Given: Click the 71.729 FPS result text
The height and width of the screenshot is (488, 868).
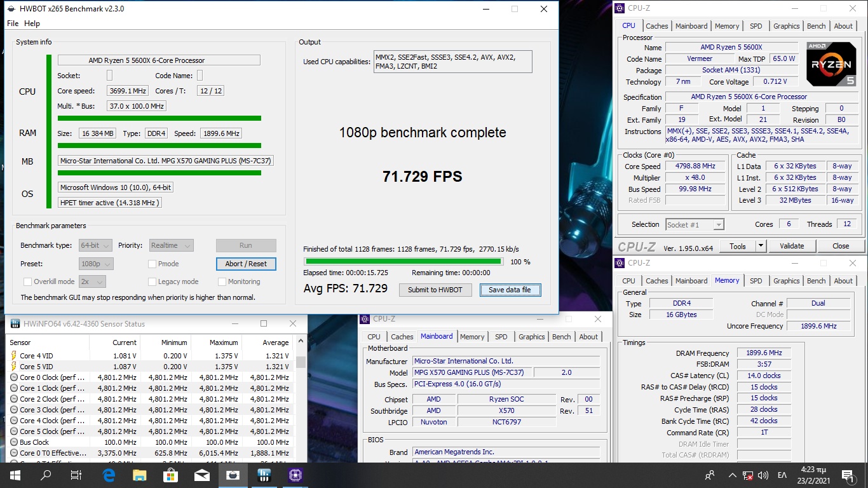Looking at the screenshot, I should coord(422,177).
